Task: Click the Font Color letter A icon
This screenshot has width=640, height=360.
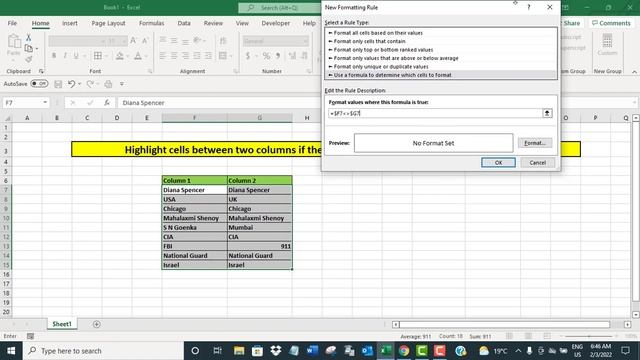Action: 138,56
